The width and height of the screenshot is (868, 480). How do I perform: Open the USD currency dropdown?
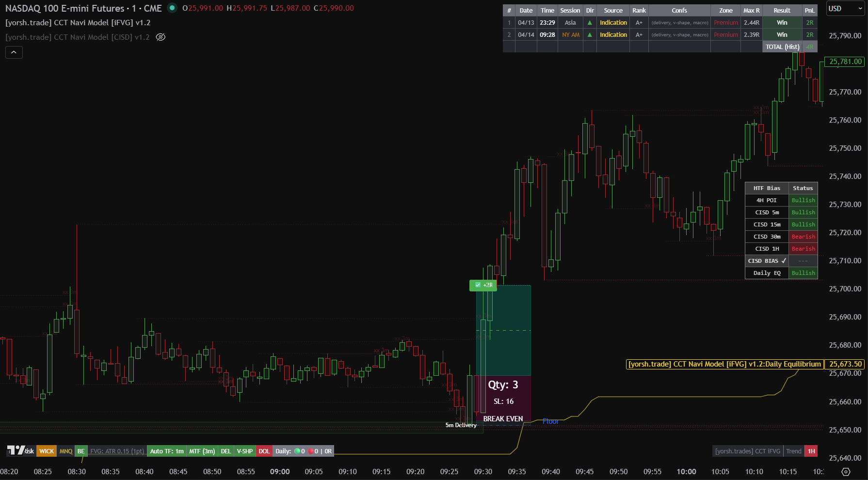(x=845, y=8)
